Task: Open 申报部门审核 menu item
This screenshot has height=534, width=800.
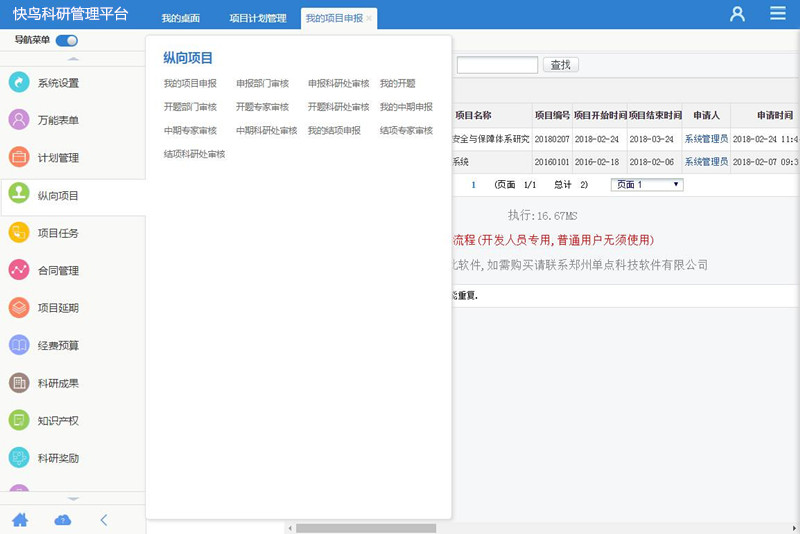Action: click(x=262, y=83)
